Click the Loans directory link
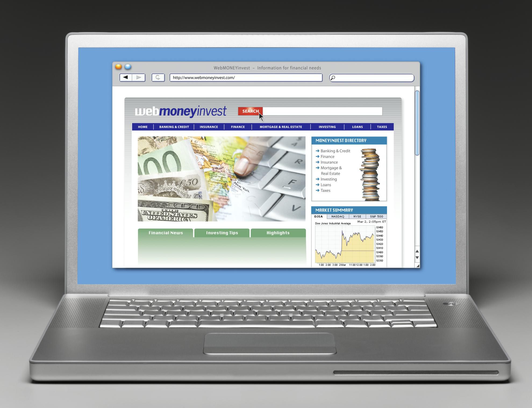532x408 pixels. coord(326,185)
